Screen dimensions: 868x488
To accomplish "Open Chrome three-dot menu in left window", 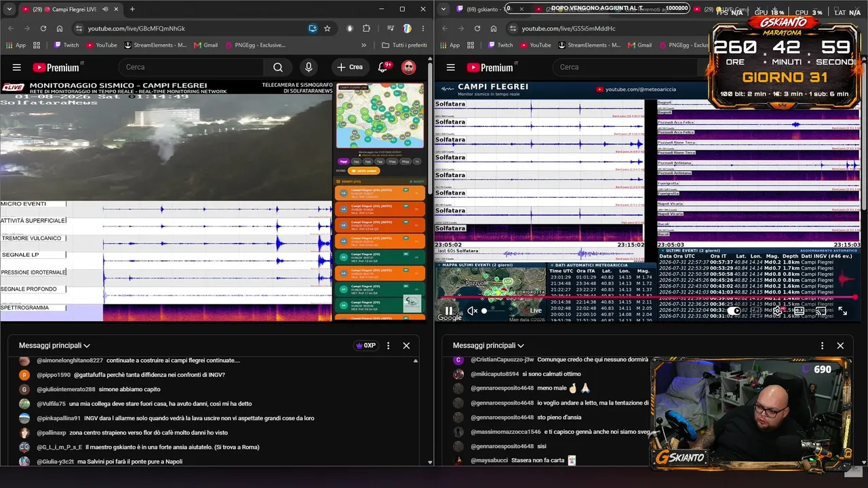I will coord(423,28).
